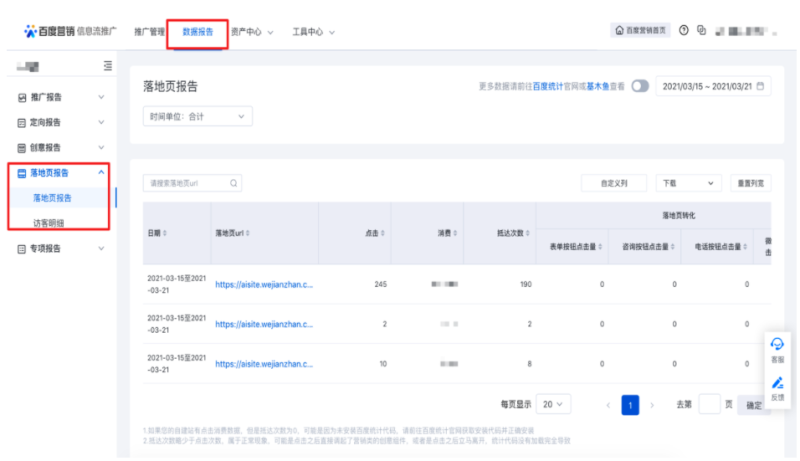Sort by 落地页url column

coord(248,233)
